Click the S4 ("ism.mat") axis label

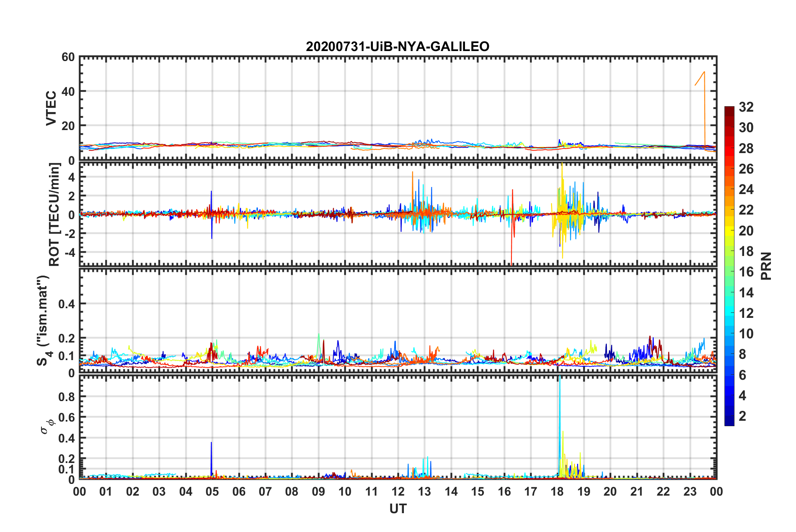pos(44,320)
